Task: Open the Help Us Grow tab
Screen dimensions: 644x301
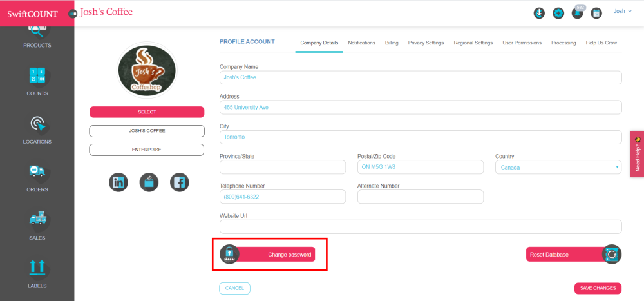Action: point(601,43)
